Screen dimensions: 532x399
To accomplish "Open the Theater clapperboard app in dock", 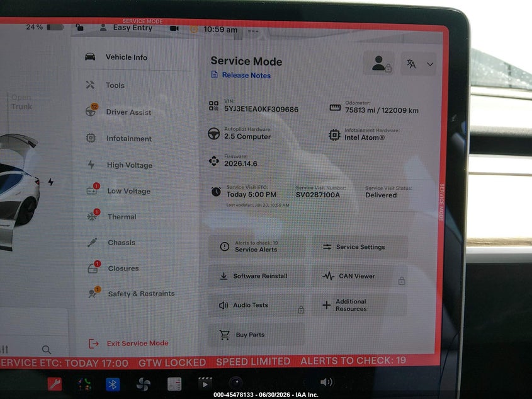I will point(205,384).
